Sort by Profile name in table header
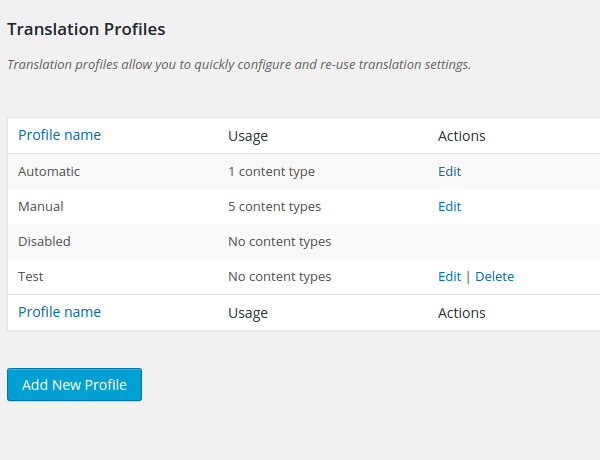Image resolution: width=600 pixels, height=460 pixels. pyautogui.click(x=59, y=135)
